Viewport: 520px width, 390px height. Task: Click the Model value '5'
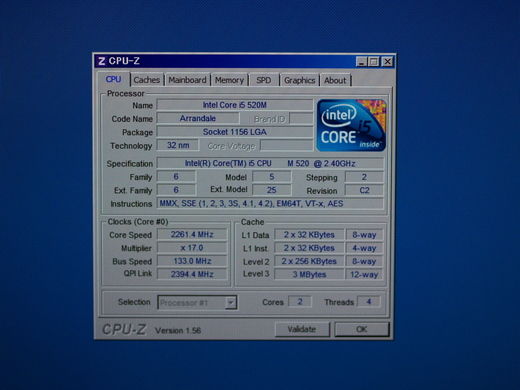pyautogui.click(x=272, y=177)
